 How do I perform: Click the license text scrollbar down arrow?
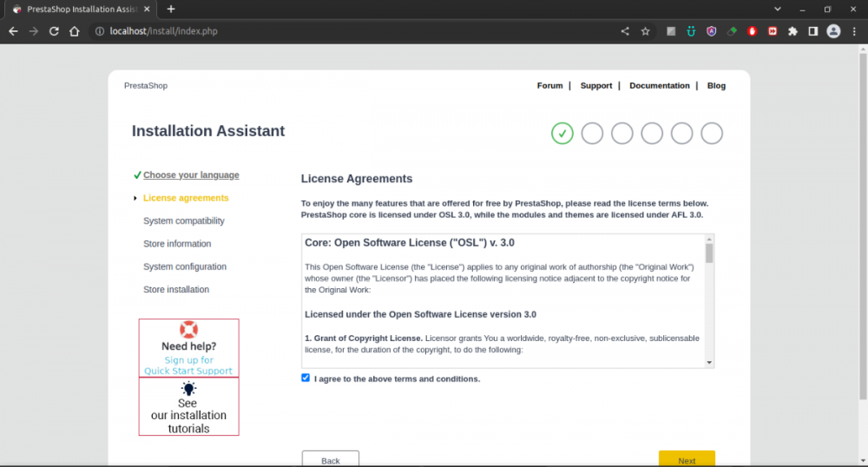pyautogui.click(x=709, y=361)
